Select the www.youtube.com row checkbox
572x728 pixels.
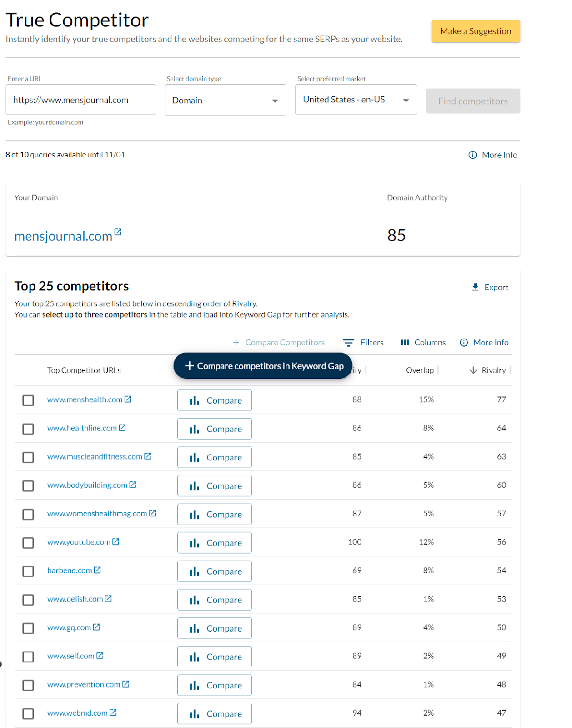[28, 543]
